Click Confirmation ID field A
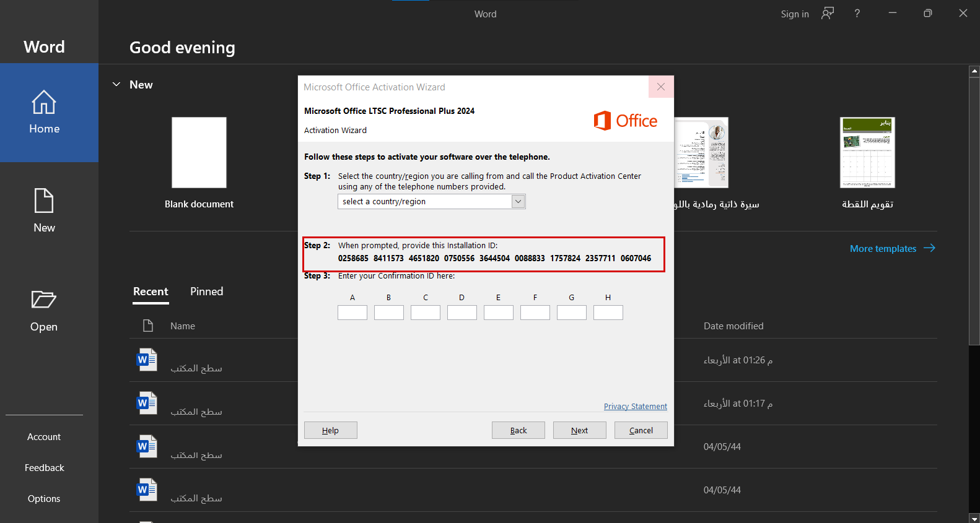Image resolution: width=980 pixels, height=523 pixels. 352,313
